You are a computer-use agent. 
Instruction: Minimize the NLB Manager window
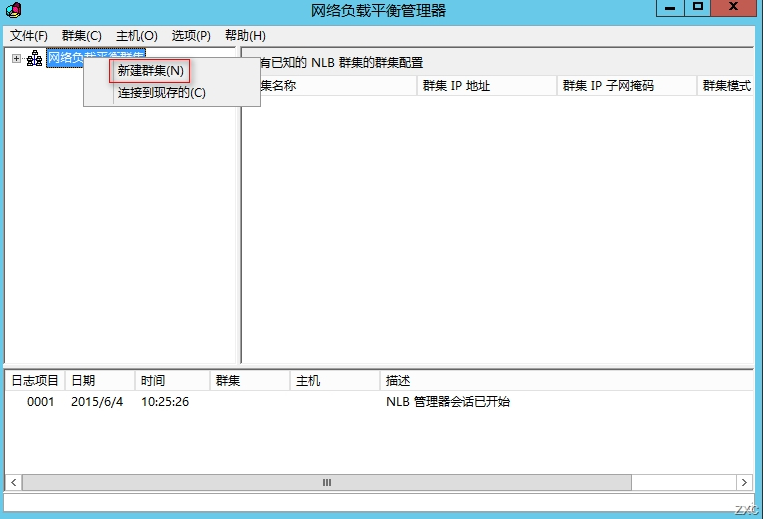670,8
